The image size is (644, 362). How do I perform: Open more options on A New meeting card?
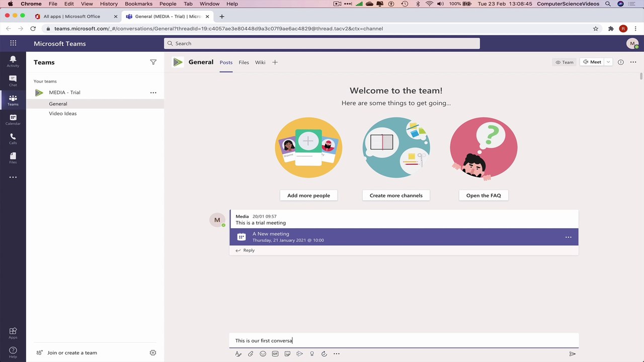pos(569,237)
